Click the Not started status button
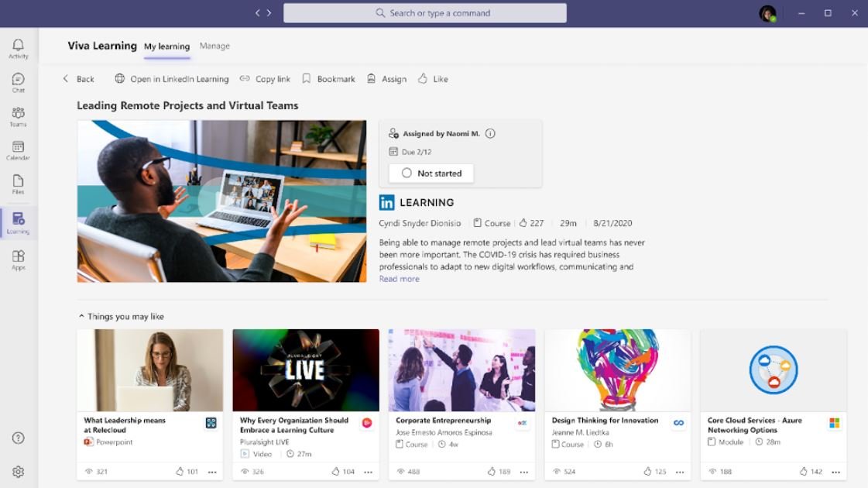The width and height of the screenshot is (868, 488). (431, 174)
